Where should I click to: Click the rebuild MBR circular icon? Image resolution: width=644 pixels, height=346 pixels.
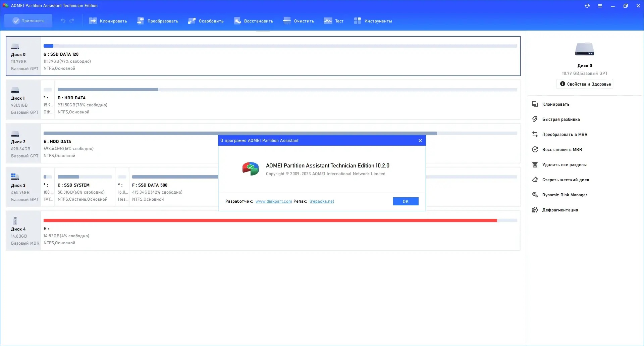[535, 150]
